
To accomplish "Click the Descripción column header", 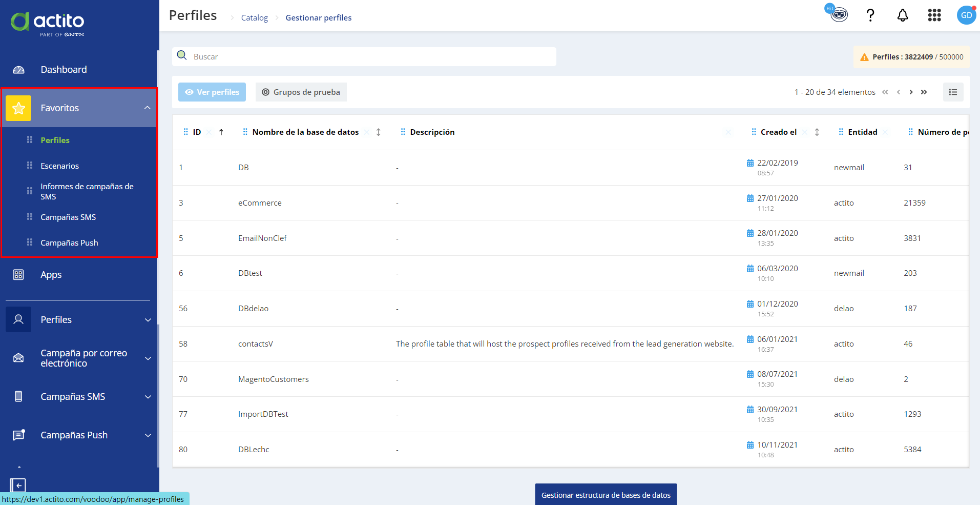I will coord(432,132).
